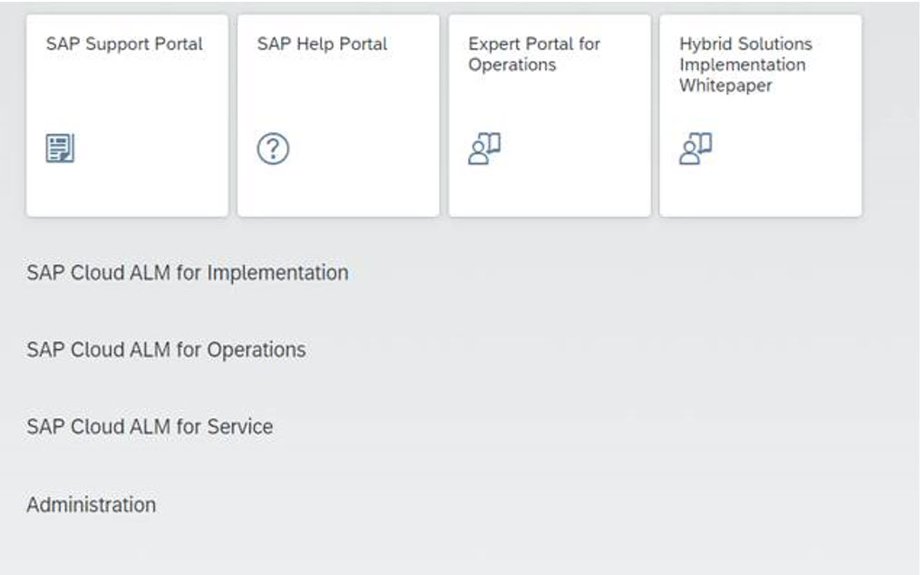Select the 'Expert Portal for' title line
The height and width of the screenshot is (575, 924).
(534, 44)
